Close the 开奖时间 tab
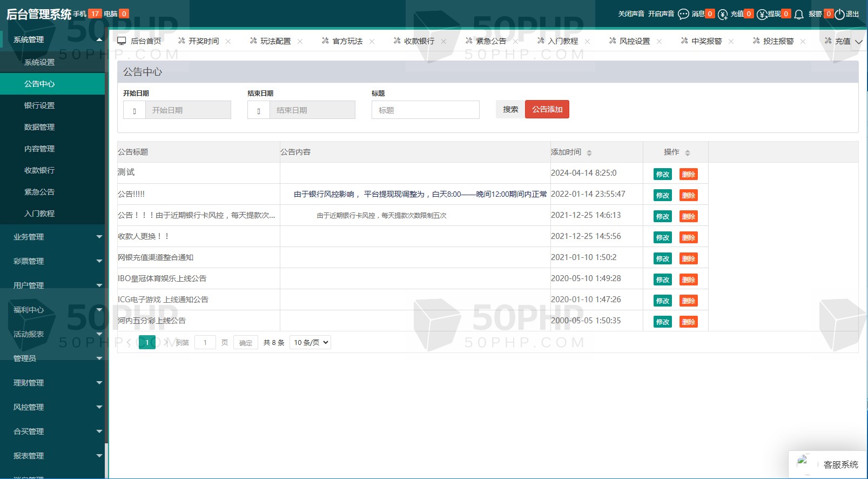This screenshot has width=868, height=479. point(228,42)
